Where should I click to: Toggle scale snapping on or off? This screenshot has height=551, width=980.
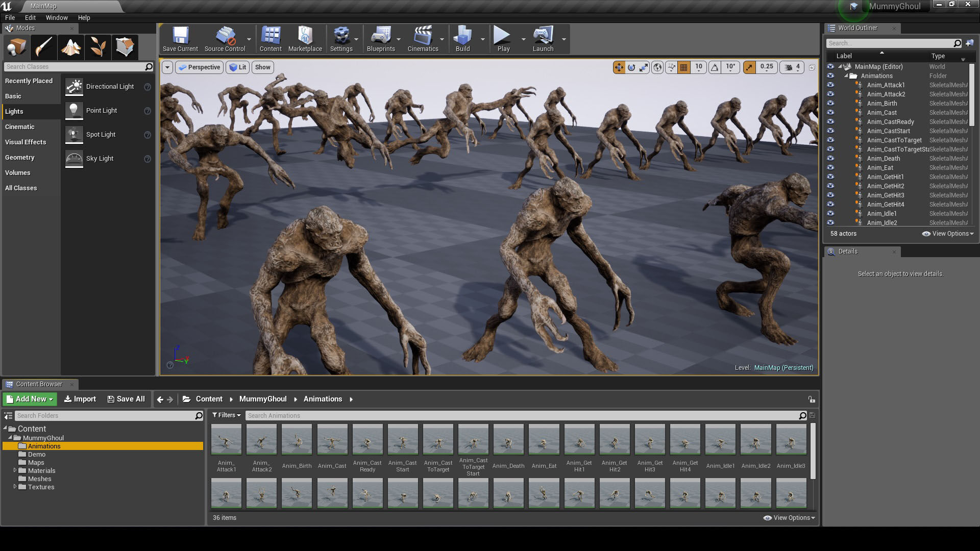tap(749, 67)
